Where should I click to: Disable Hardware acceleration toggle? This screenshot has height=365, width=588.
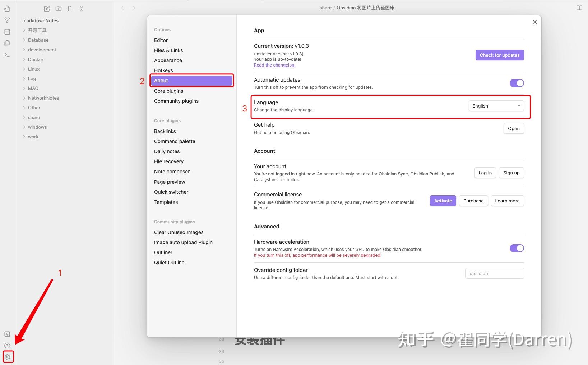[517, 248]
